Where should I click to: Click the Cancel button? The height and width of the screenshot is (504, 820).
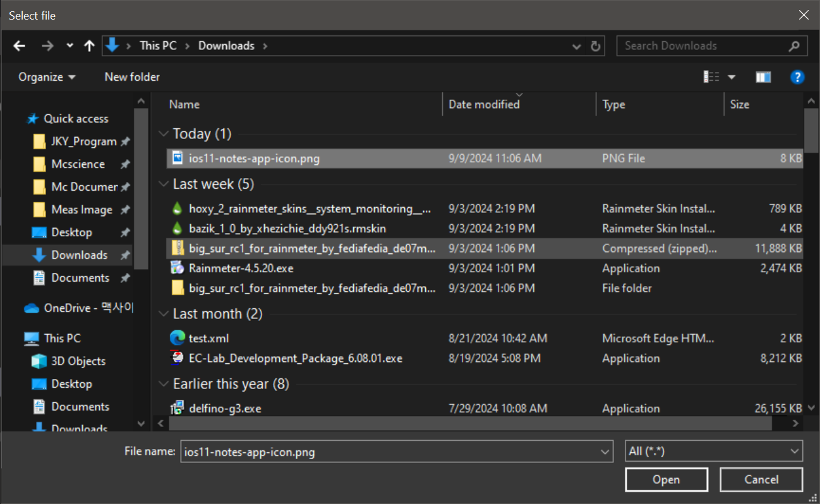[761, 479]
